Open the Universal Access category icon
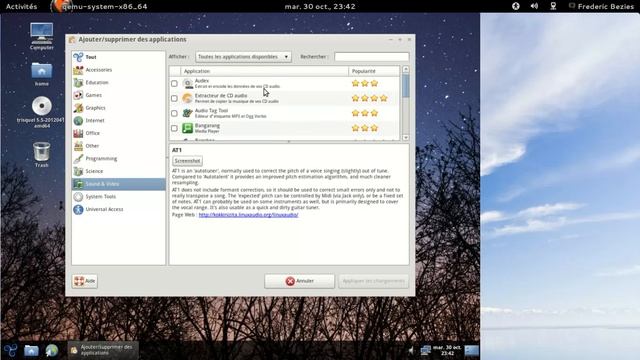 pos(78,209)
